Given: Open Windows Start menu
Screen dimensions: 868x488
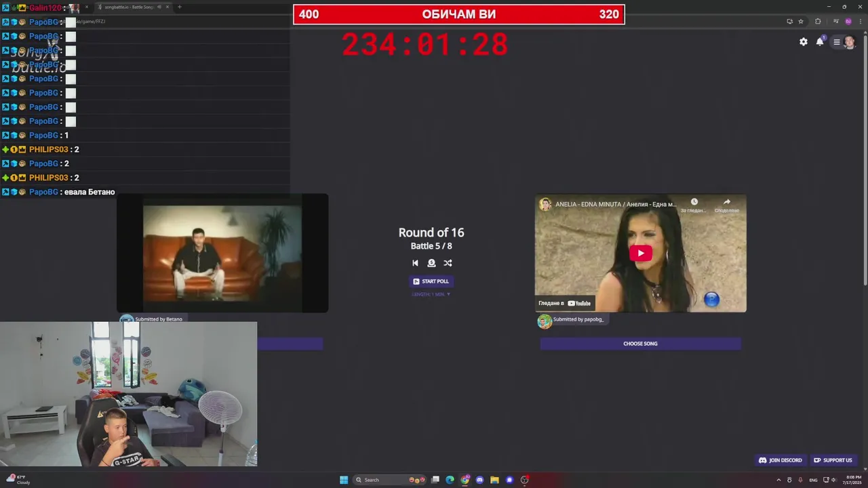Looking at the screenshot, I should [x=344, y=480].
